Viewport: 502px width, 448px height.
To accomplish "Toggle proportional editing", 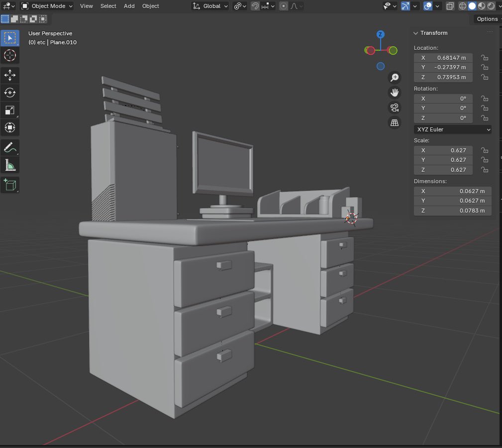I will click(283, 6).
